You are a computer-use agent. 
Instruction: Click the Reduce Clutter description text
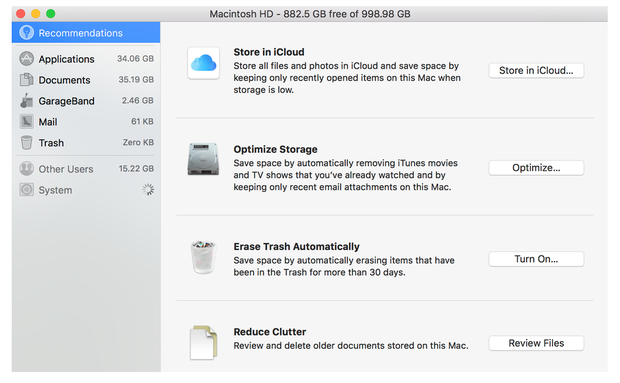[x=351, y=346]
